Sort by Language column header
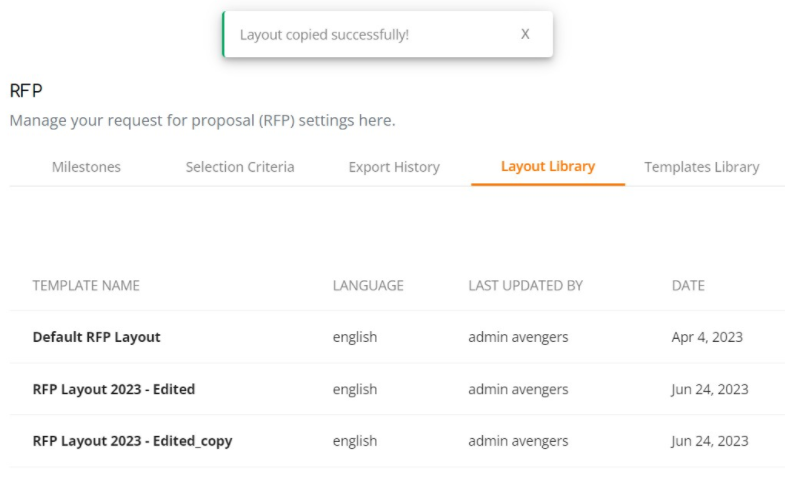The width and height of the screenshot is (785, 485). coord(368,285)
